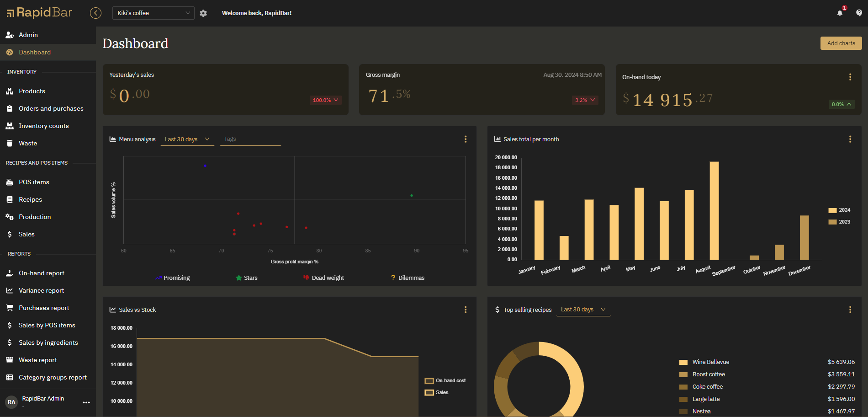Screen dimensions: 868x417
Task: Open the help question mark icon
Action: pos(859,13)
